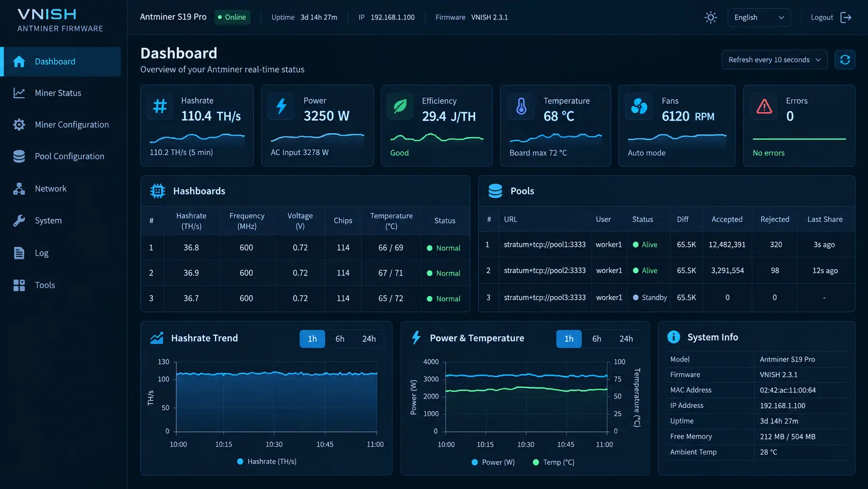Click the Tools grid icon

click(x=19, y=285)
